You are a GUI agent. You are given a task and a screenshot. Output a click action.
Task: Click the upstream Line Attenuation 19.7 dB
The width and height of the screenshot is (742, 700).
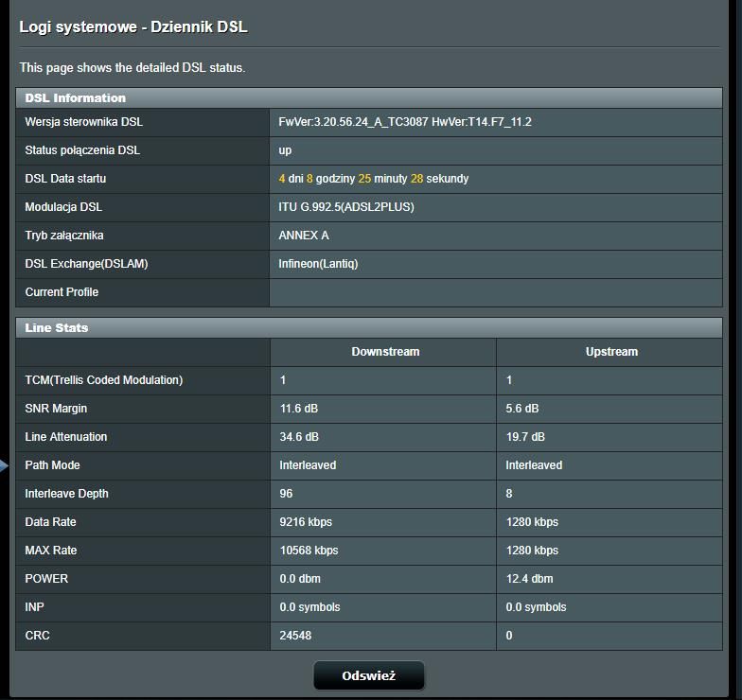click(x=525, y=437)
